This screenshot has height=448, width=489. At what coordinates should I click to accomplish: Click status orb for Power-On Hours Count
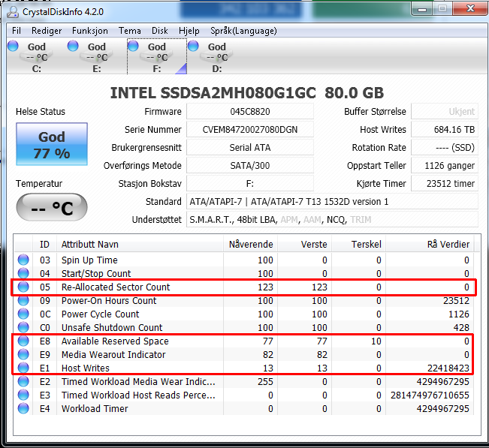[23, 300]
